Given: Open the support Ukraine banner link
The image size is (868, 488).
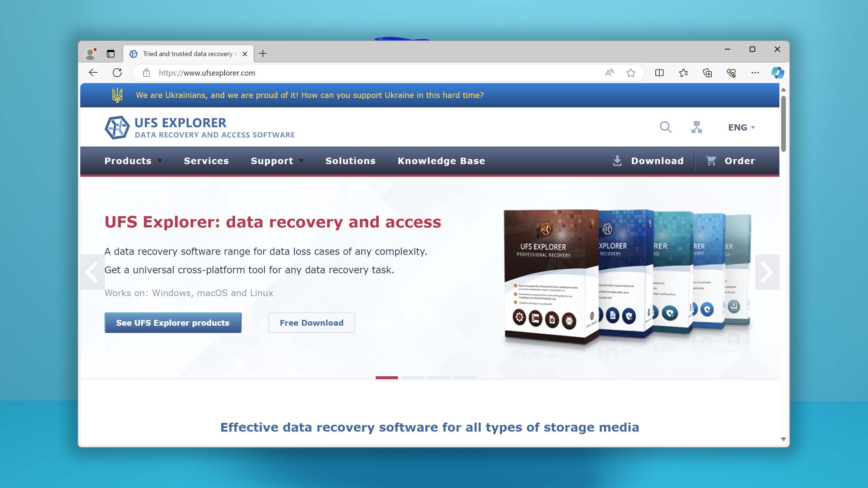Looking at the screenshot, I should pos(310,95).
